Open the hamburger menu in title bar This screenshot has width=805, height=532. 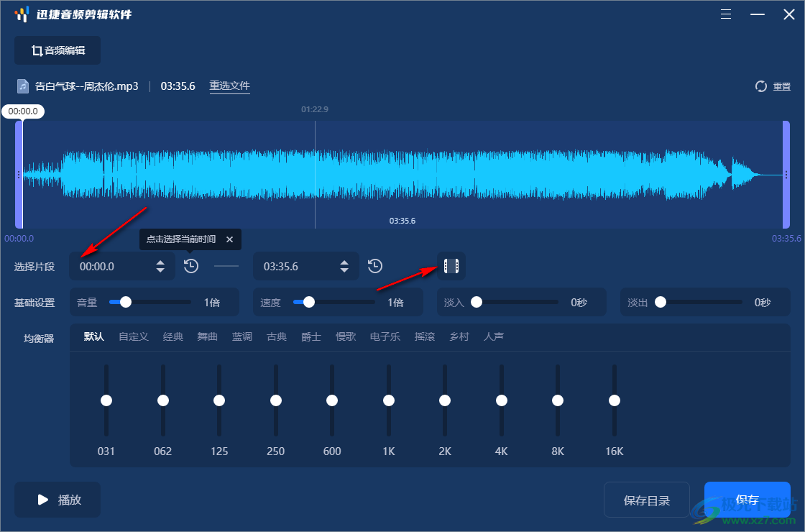726,14
